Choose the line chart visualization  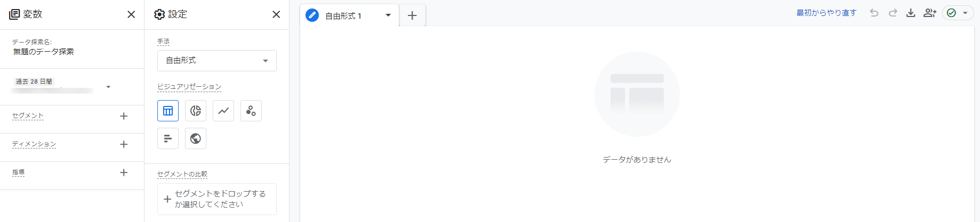tap(223, 111)
